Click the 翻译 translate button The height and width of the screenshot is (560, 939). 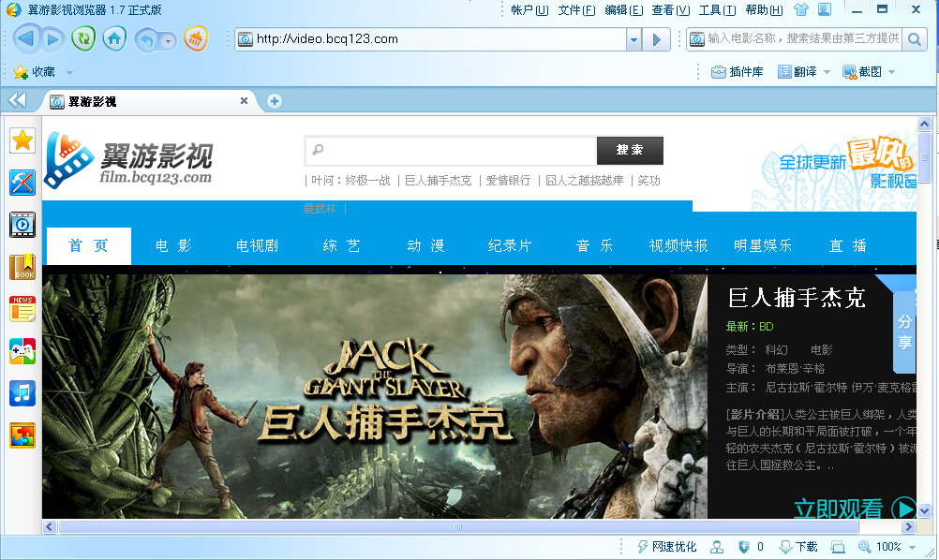pyautogui.click(x=797, y=72)
